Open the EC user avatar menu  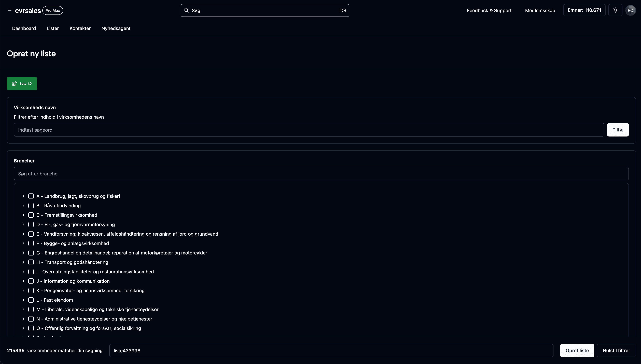(x=630, y=10)
